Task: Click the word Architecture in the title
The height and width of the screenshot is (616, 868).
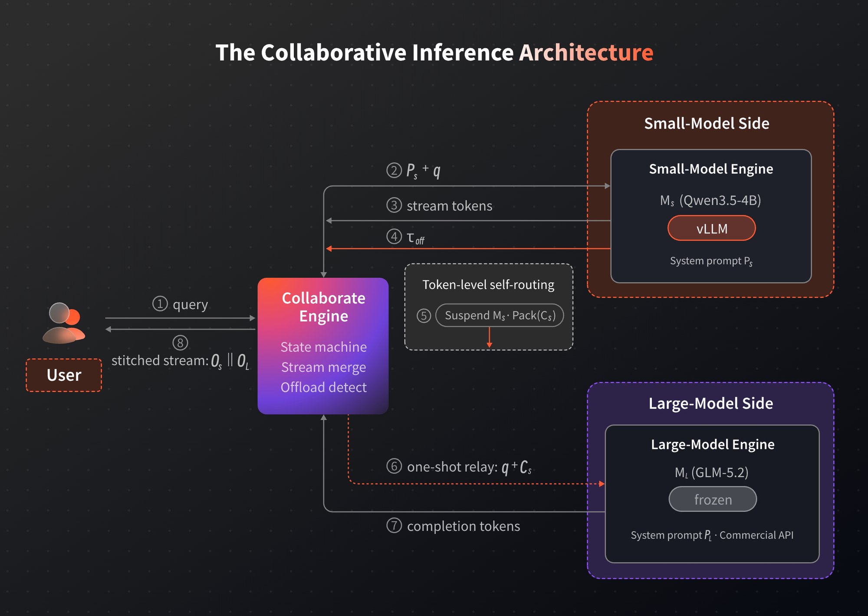Action: 586,53
